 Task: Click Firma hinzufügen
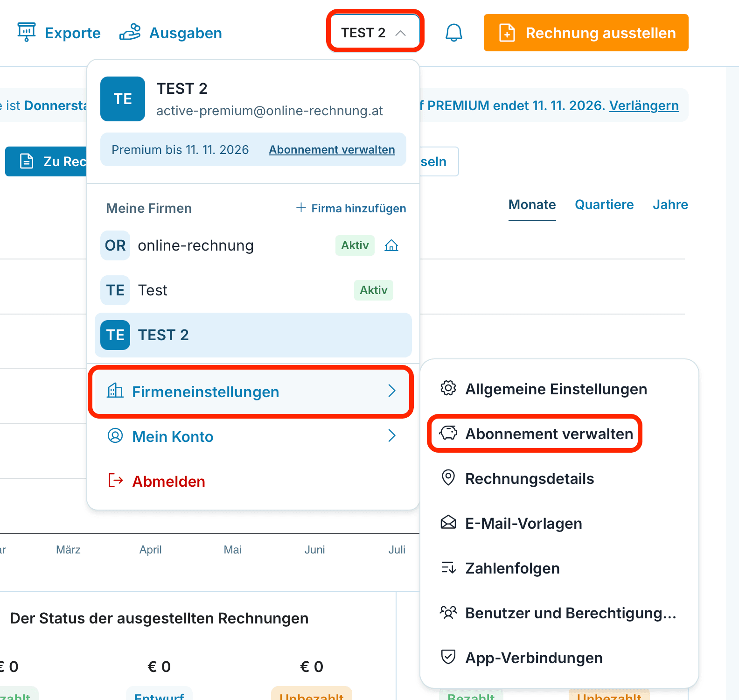click(x=351, y=208)
